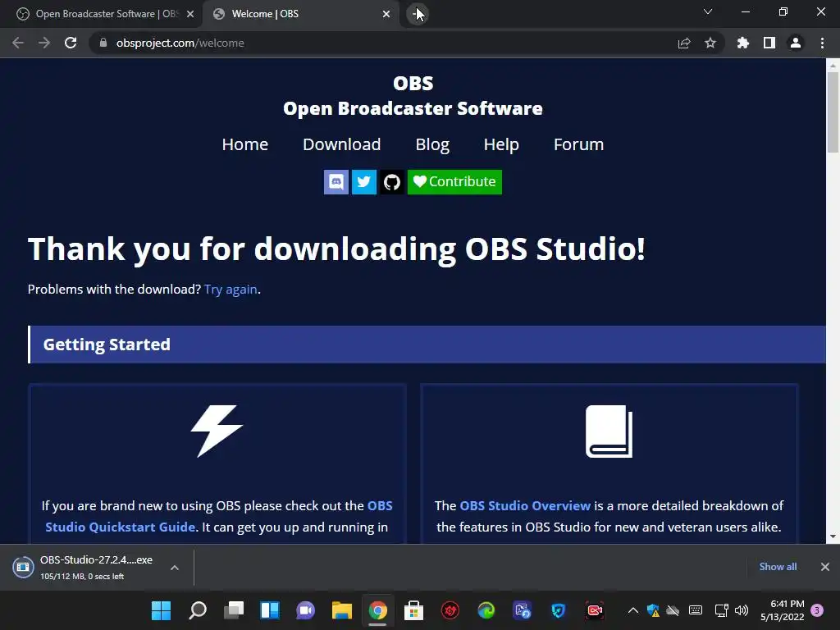The image size is (840, 630).
Task: Close the downloads bar
Action: 825,567
